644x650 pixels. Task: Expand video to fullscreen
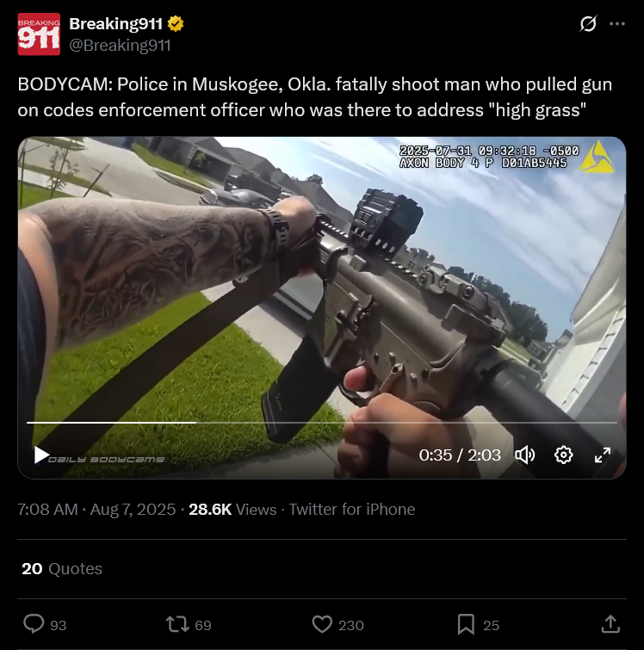pos(602,455)
